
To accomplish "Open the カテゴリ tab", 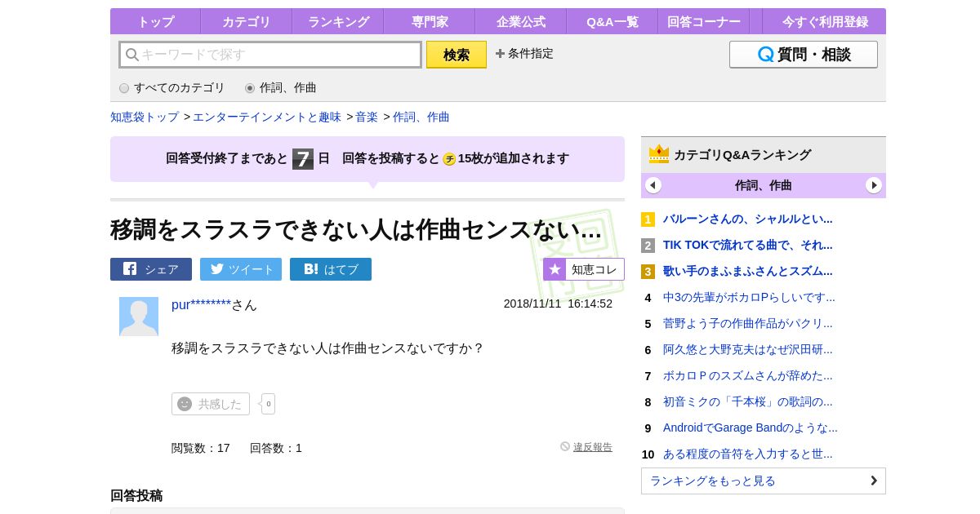I will (246, 21).
